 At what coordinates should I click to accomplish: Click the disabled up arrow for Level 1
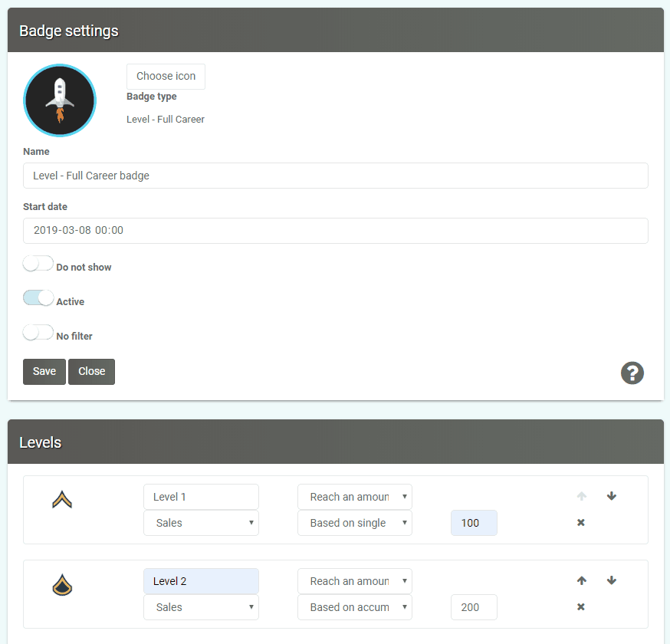click(x=582, y=496)
